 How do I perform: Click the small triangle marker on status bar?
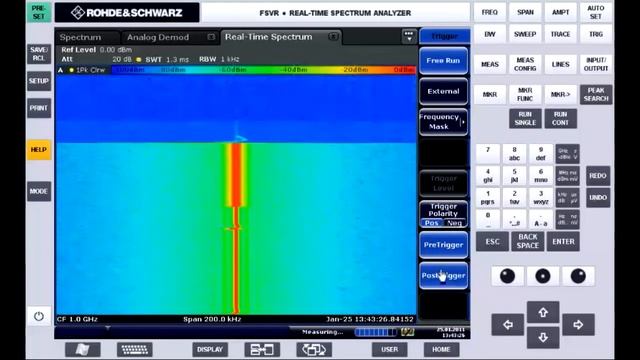click(108, 328)
